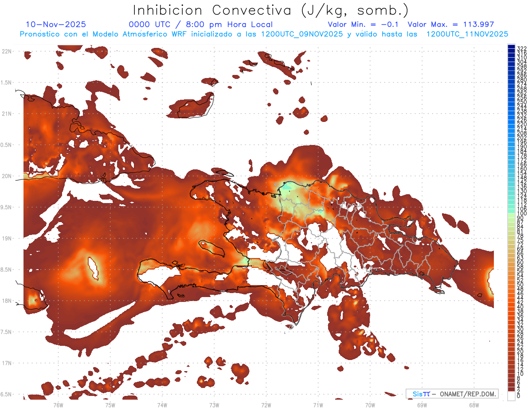Image resolution: width=532 pixels, height=411 pixels.
Task: Click the longitude axis label '69W'
Action: [x=422, y=405]
